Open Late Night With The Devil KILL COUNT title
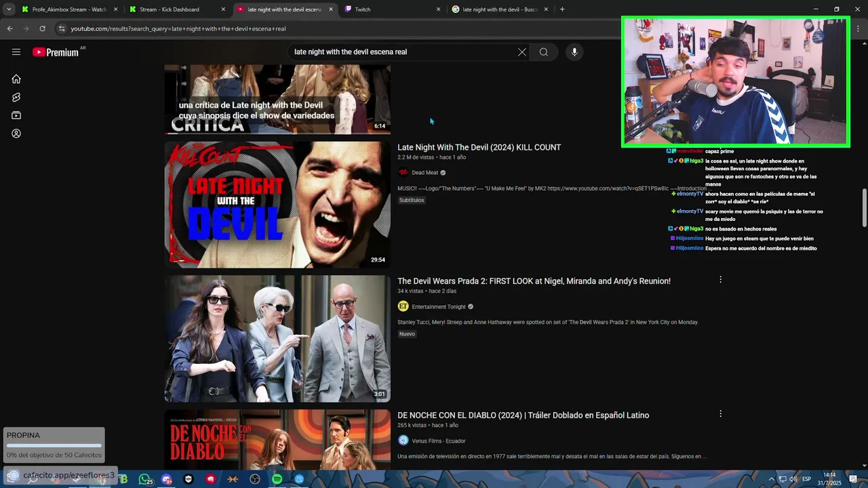Viewport: 868px width, 488px height. [479, 147]
